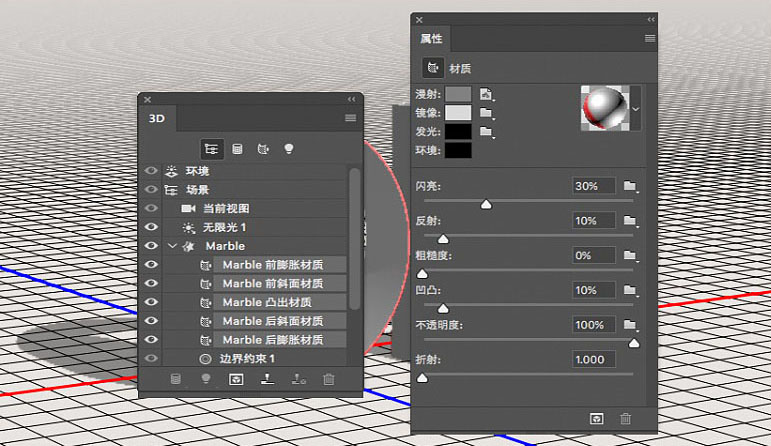Close the 3D panel

tap(148, 99)
